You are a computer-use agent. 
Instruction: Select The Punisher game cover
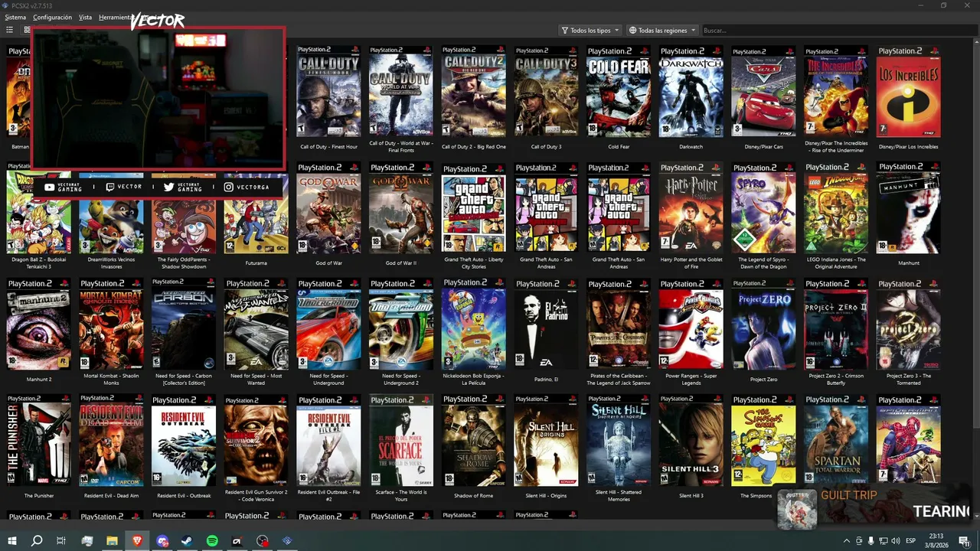tap(38, 440)
